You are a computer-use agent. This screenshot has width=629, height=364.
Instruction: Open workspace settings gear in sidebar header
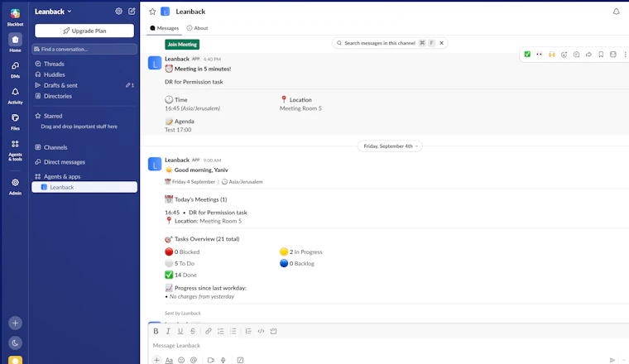pyautogui.click(x=118, y=12)
